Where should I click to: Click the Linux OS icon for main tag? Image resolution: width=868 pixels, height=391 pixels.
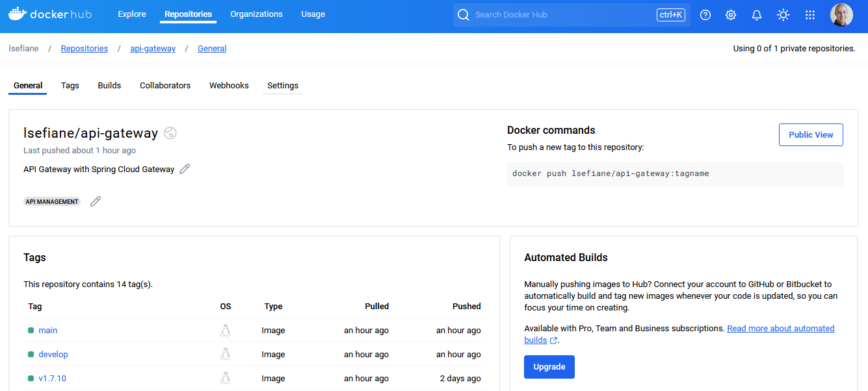[x=226, y=330]
